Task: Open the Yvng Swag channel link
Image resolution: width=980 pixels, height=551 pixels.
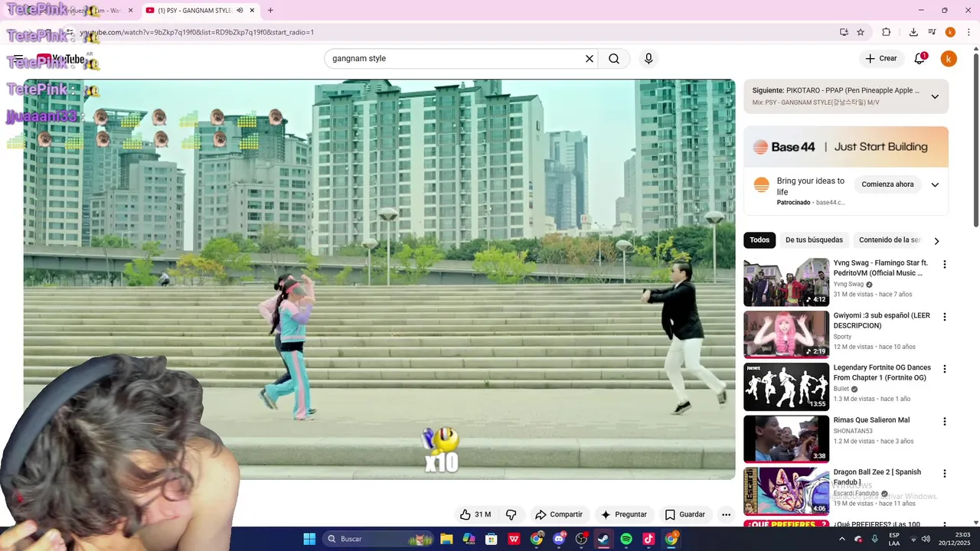Action: pos(848,284)
